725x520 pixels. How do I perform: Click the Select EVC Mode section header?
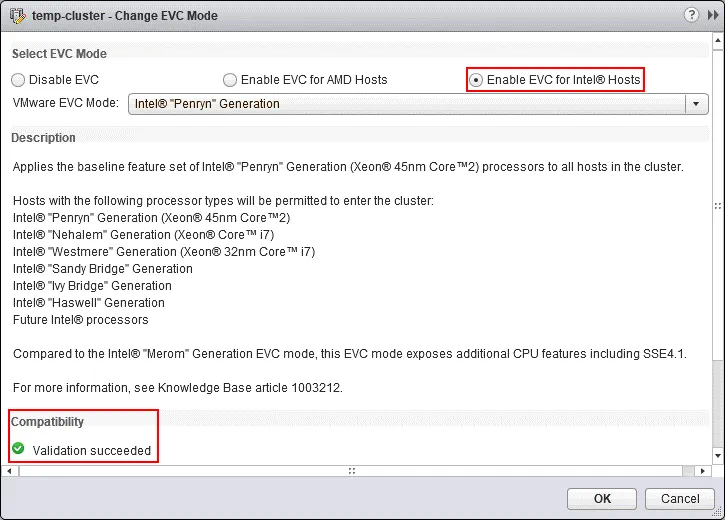pos(59,53)
